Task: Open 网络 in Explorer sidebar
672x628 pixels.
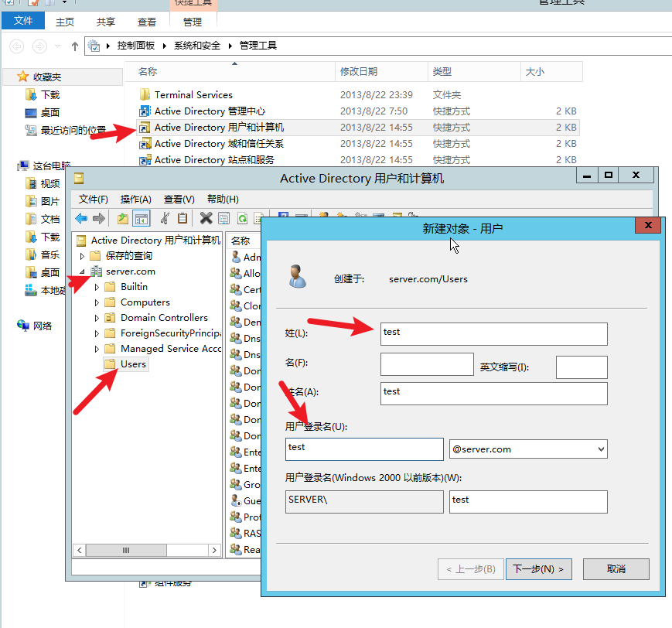Action: [x=35, y=326]
